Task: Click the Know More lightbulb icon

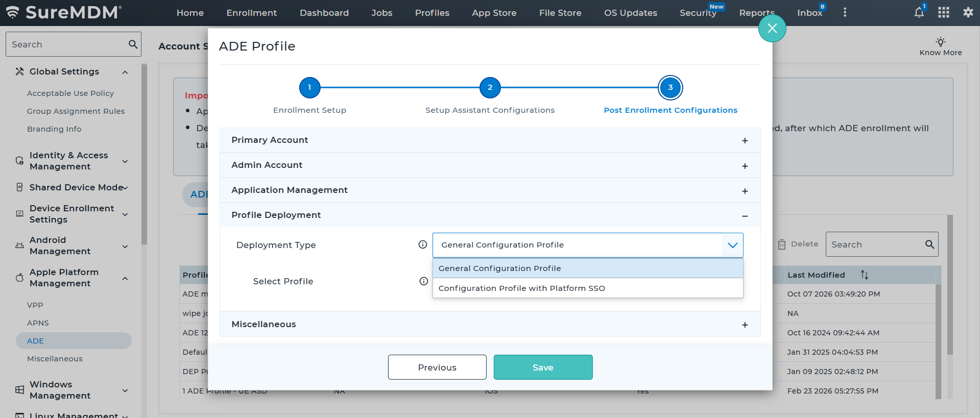Action: [940, 42]
